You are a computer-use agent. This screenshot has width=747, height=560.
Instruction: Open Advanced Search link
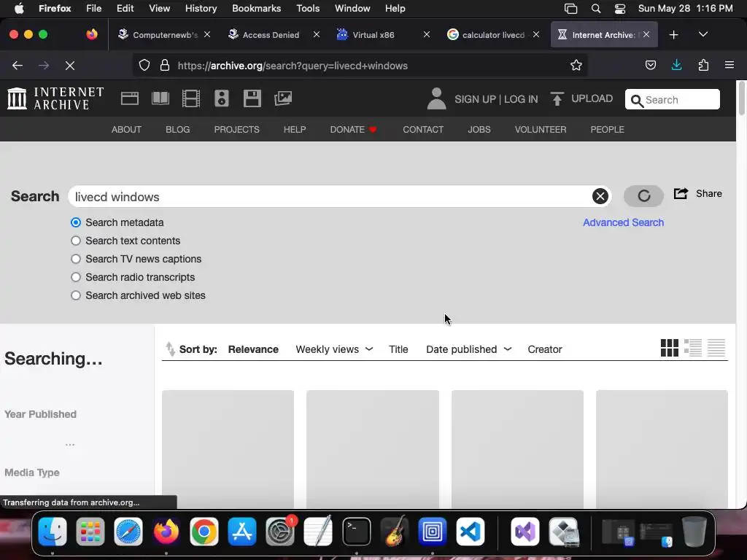click(623, 222)
